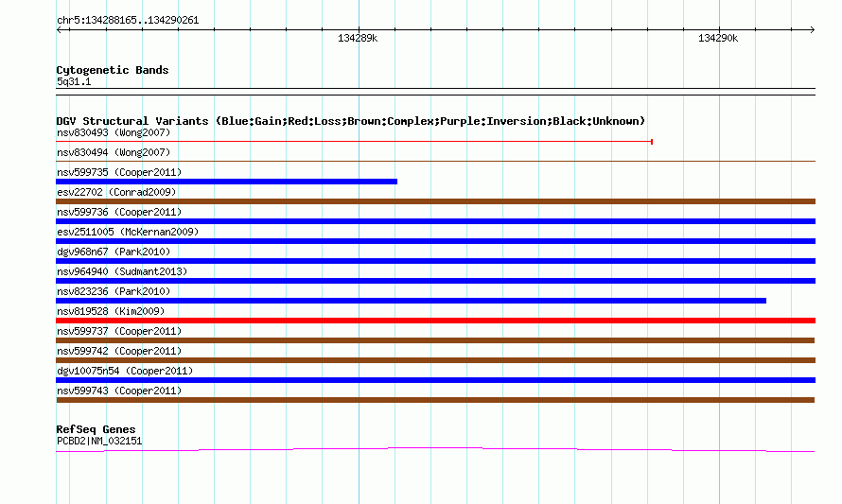Select nsv599742 (Cooper2011) label
This screenshot has width=842, height=504.
(x=119, y=351)
